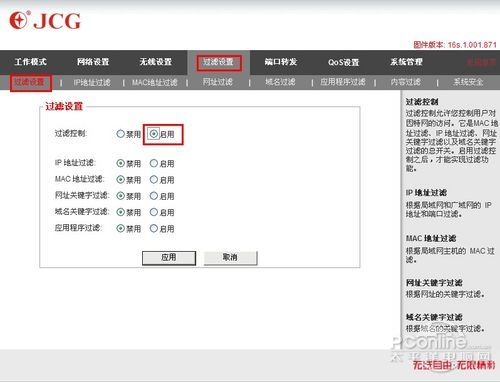Screen dimensions: 500x382
Task: Click the 域名关键字过滤 heading in help panel
Action: tap(434, 317)
